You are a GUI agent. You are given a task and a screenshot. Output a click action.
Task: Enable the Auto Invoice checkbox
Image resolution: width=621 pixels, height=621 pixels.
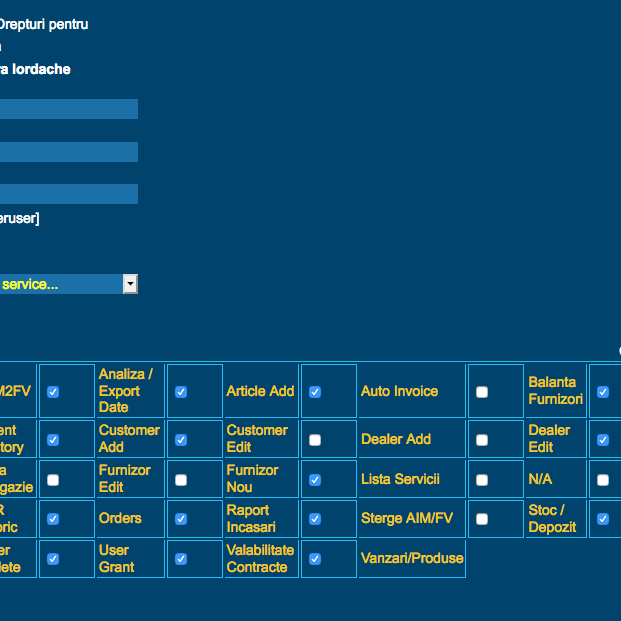[x=482, y=392]
